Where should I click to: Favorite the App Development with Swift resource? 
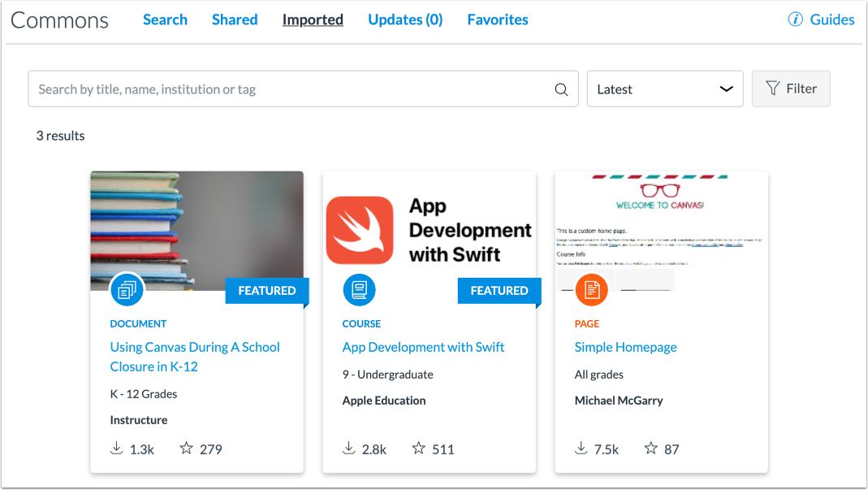pyautogui.click(x=419, y=448)
